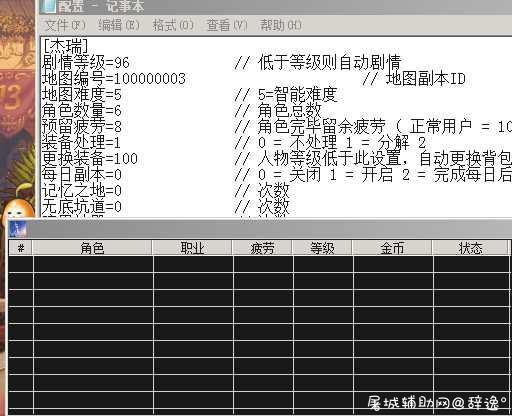Click the comment 人物等级低于此设置

pyautogui.click(x=329, y=158)
